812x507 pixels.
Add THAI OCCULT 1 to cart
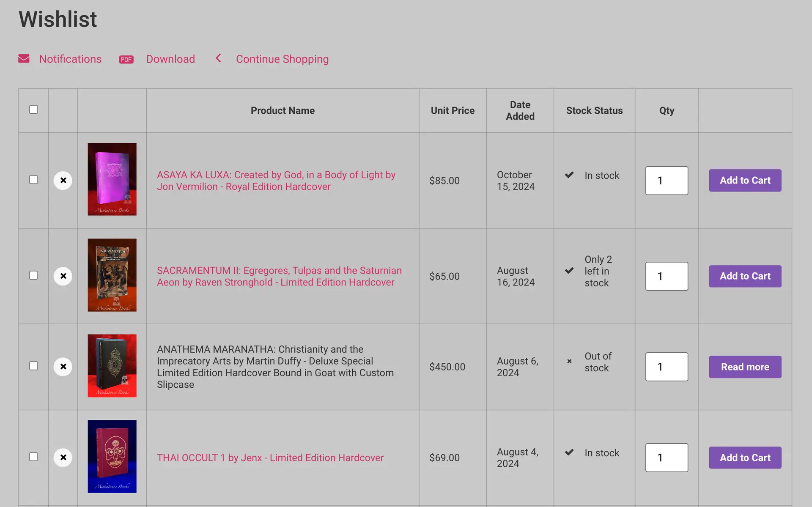coord(745,458)
